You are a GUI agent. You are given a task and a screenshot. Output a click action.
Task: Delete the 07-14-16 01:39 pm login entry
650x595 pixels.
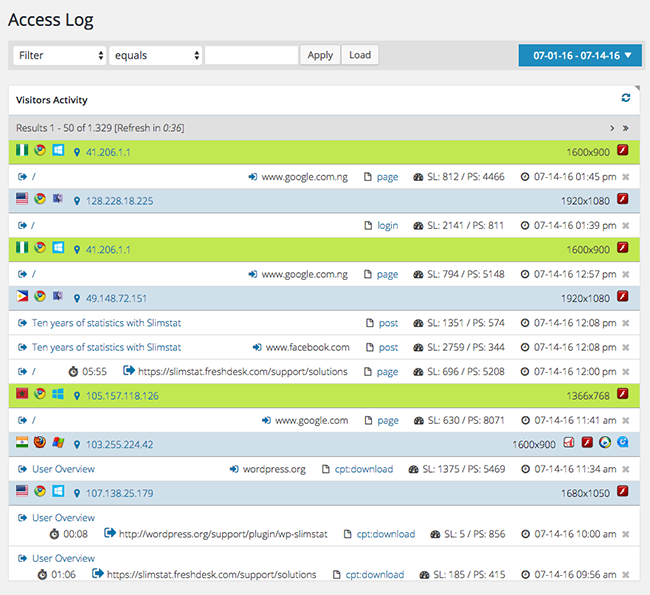pos(626,226)
